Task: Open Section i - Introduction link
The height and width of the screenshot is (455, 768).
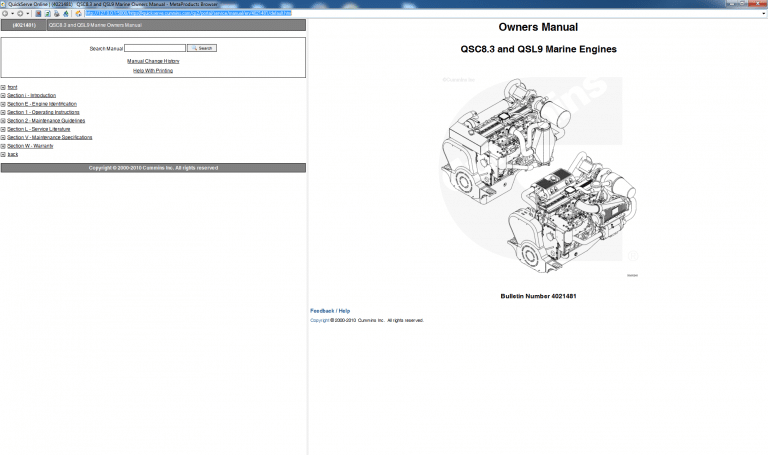Action: pyautogui.click(x=31, y=96)
